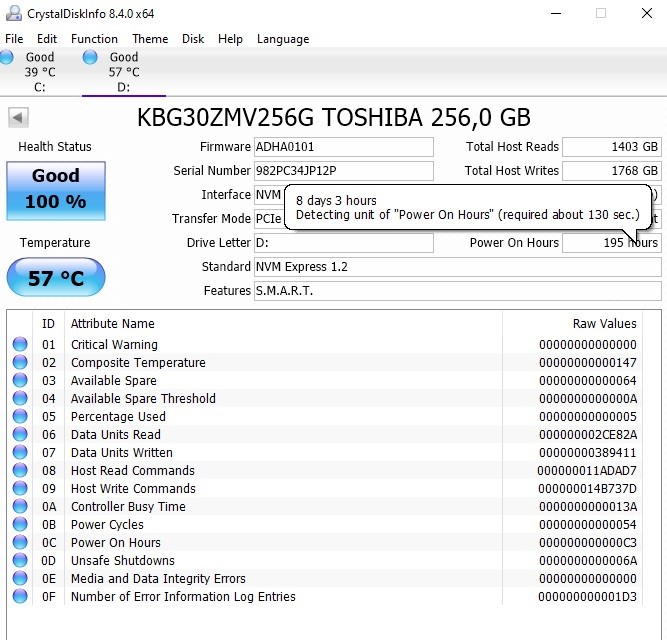The width and height of the screenshot is (667, 640).
Task: Open the Function menu
Action: tap(94, 39)
